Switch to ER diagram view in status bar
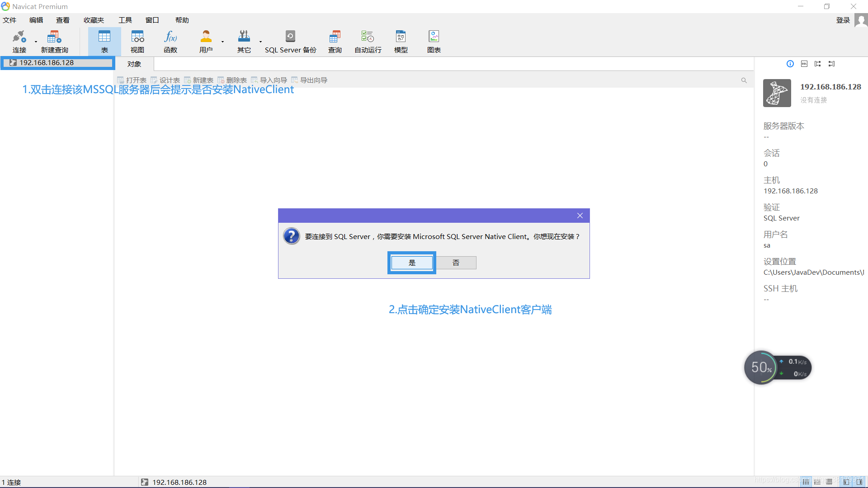 (829, 482)
